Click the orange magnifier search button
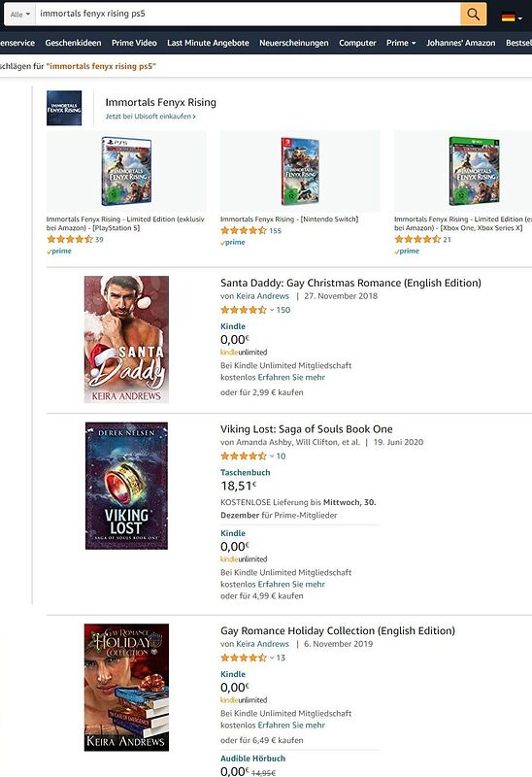The image size is (532, 777). pyautogui.click(x=473, y=14)
